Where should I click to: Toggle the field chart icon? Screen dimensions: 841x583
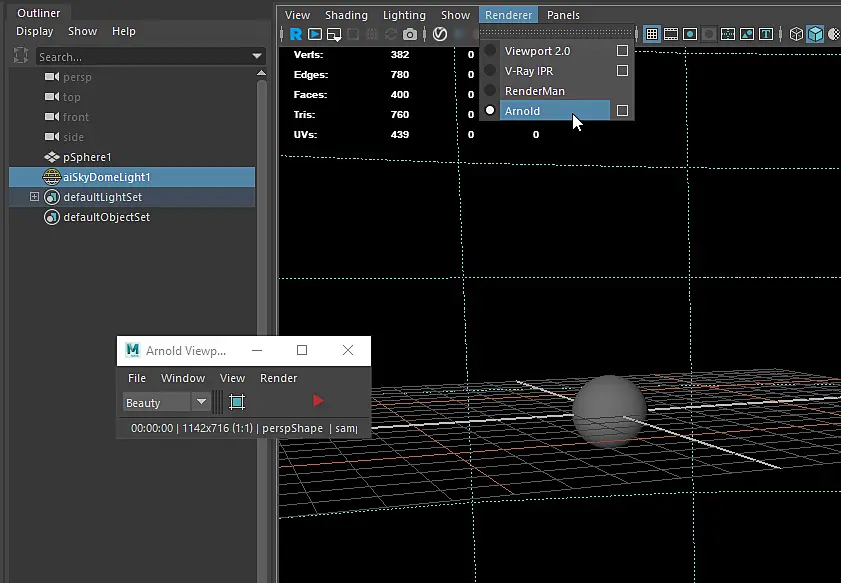point(728,34)
